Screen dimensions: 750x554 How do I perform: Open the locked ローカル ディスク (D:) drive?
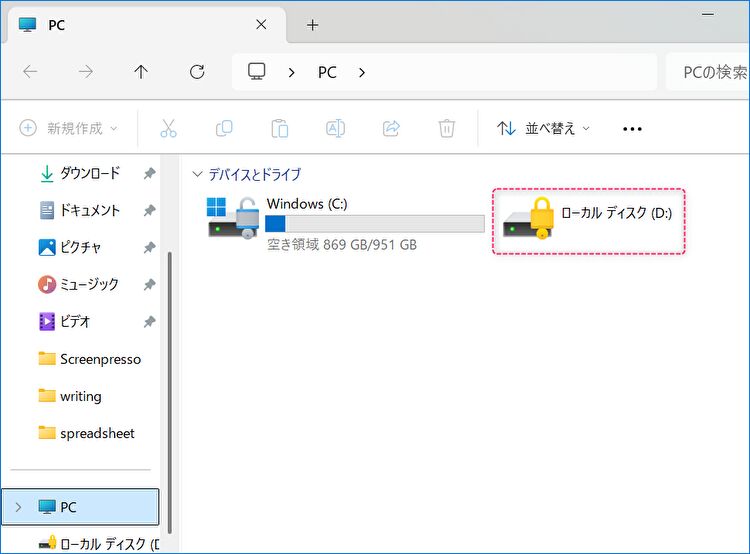588,221
